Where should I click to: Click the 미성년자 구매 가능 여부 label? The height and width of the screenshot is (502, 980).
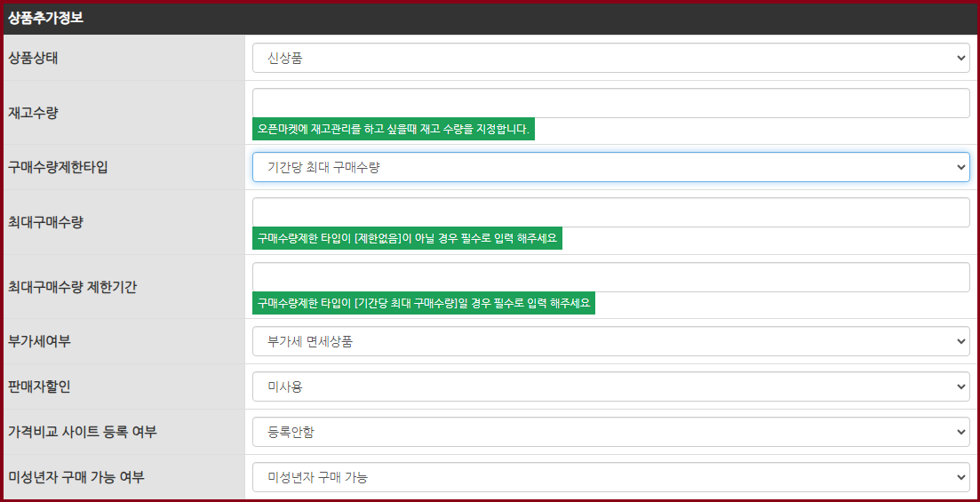point(76,477)
